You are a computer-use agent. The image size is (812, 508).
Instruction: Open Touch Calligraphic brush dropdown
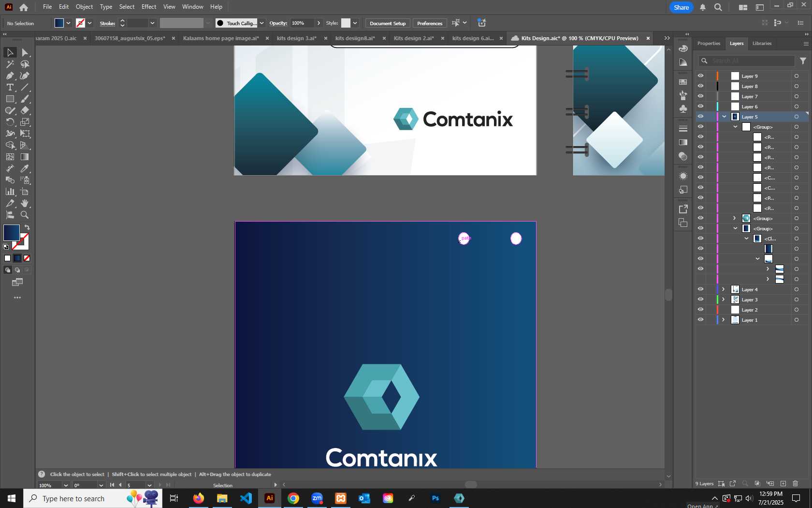pyautogui.click(x=261, y=23)
